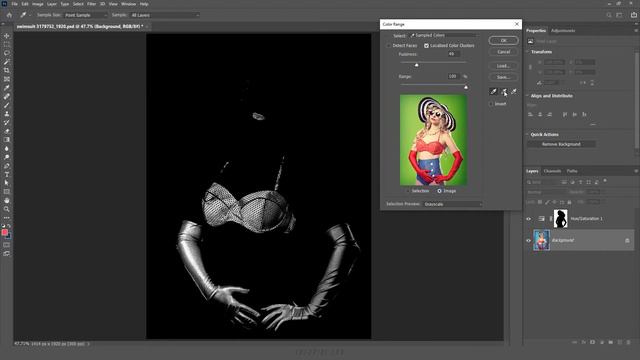Select the Healing Brush tool

(x=7, y=96)
